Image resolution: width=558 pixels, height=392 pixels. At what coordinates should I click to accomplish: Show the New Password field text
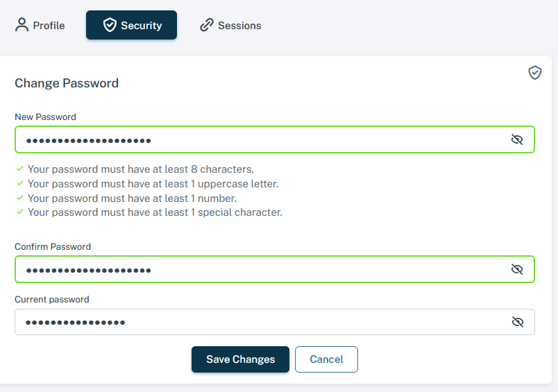(x=517, y=139)
